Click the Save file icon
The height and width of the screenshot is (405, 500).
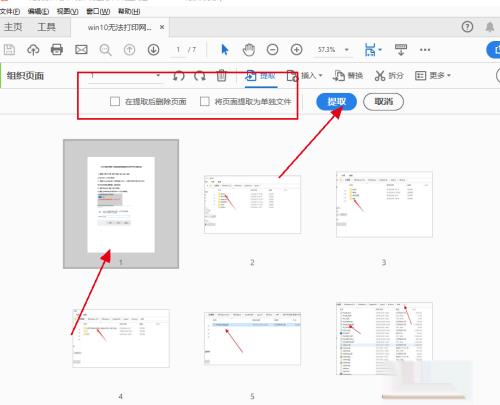9,50
